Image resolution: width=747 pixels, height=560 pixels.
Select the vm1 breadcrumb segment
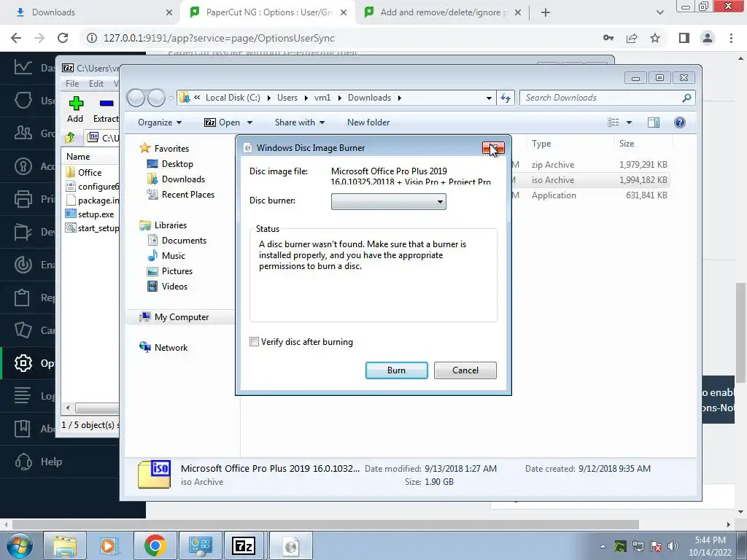click(322, 98)
